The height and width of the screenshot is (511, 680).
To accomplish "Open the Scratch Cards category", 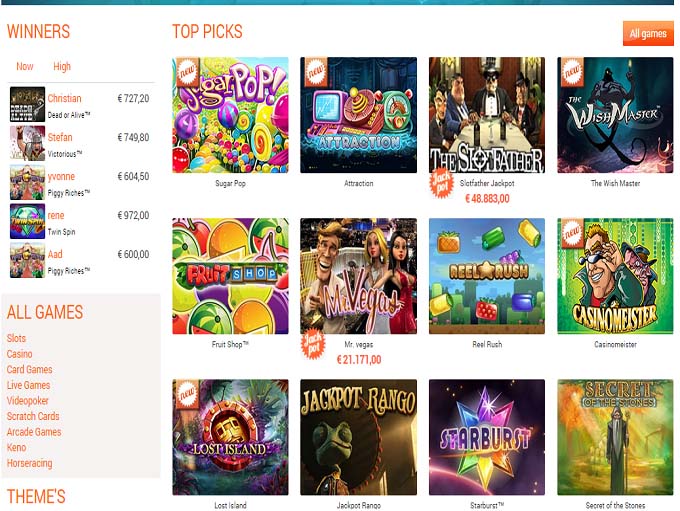I will coord(33,416).
